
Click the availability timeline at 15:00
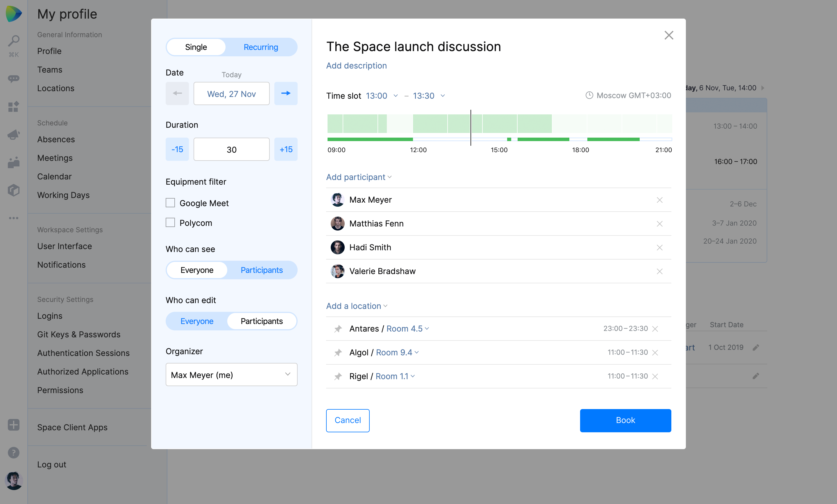[x=499, y=124]
